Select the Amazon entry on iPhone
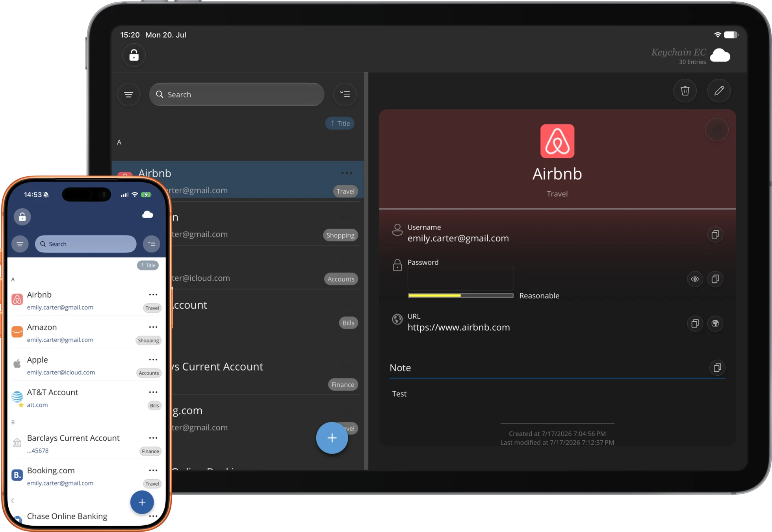This screenshot has width=772, height=532. click(x=86, y=333)
